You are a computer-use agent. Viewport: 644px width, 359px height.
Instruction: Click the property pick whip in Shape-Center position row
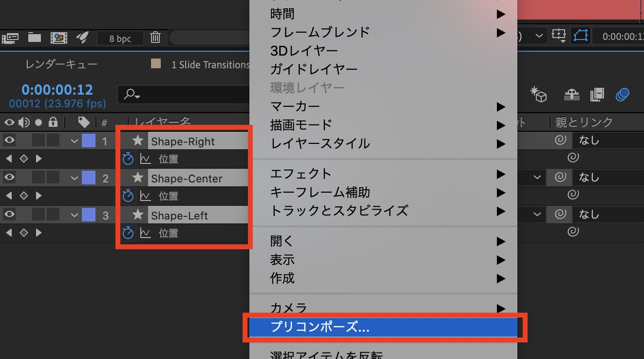pos(574,195)
